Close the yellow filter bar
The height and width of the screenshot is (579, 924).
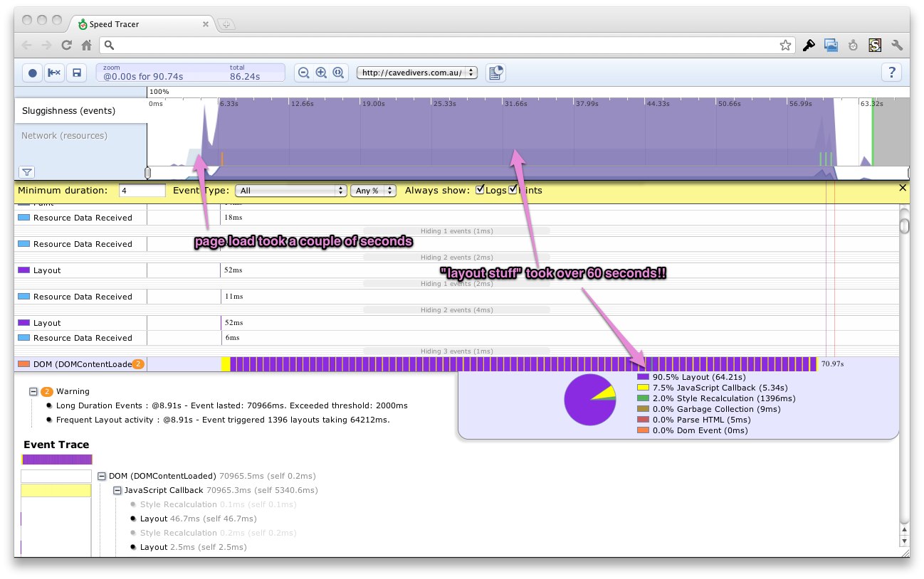(x=903, y=188)
